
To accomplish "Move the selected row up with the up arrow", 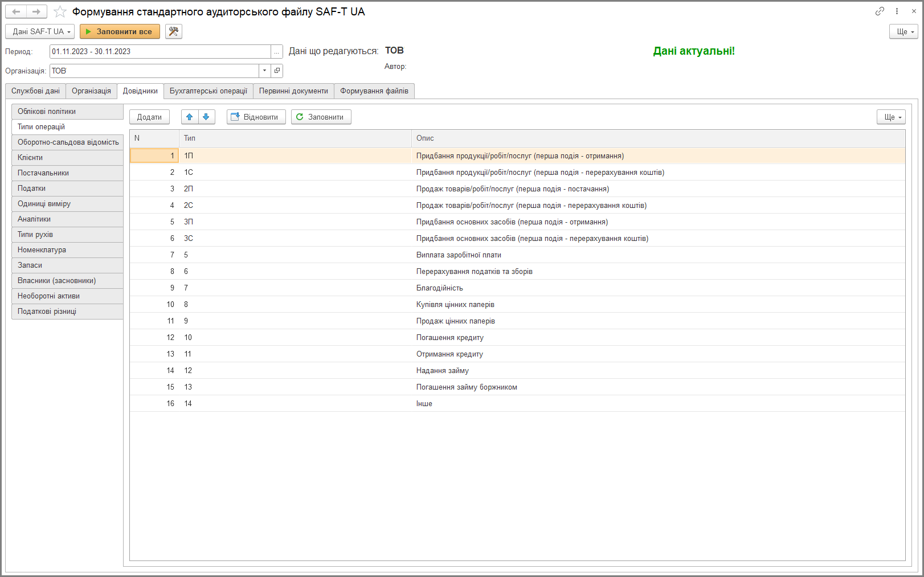I will click(190, 117).
